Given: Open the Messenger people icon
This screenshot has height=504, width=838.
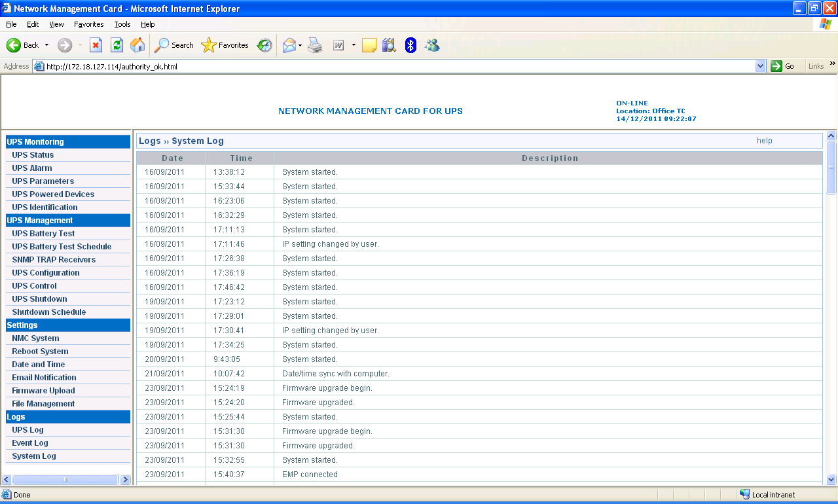Looking at the screenshot, I should (432, 45).
